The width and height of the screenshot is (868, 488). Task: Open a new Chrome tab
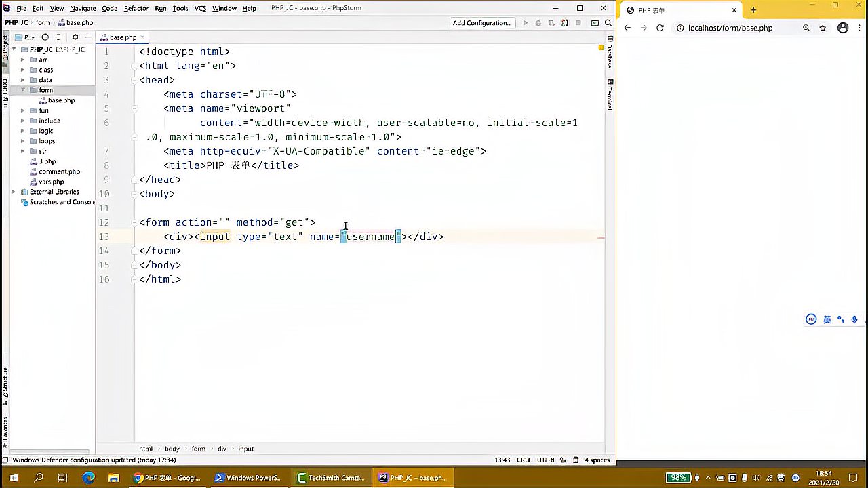753,10
